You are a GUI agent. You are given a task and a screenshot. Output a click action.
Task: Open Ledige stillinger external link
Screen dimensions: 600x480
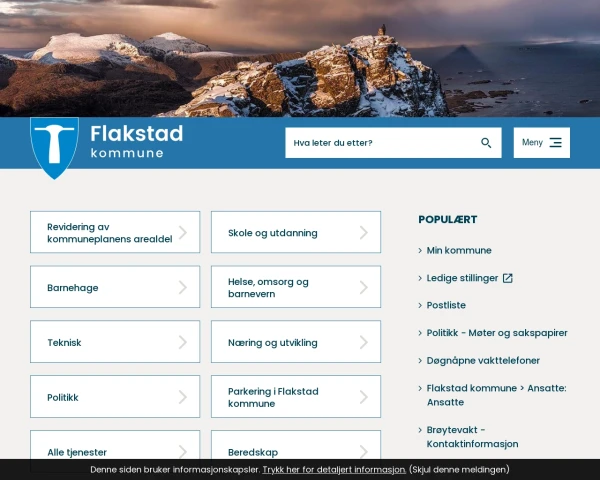coord(462,278)
